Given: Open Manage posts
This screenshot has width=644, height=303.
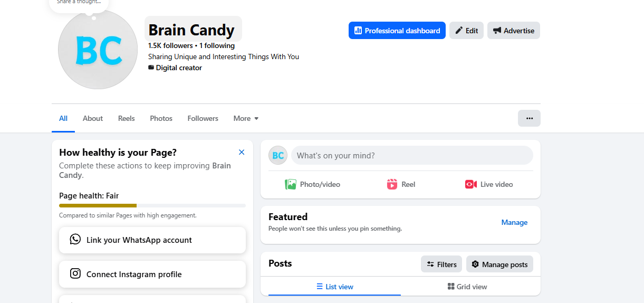Looking at the screenshot, I should (499, 264).
